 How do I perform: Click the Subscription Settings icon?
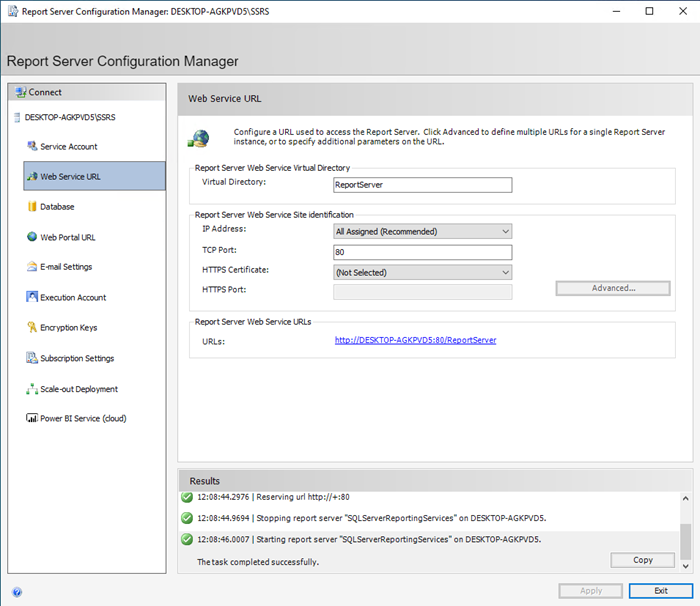(32, 358)
